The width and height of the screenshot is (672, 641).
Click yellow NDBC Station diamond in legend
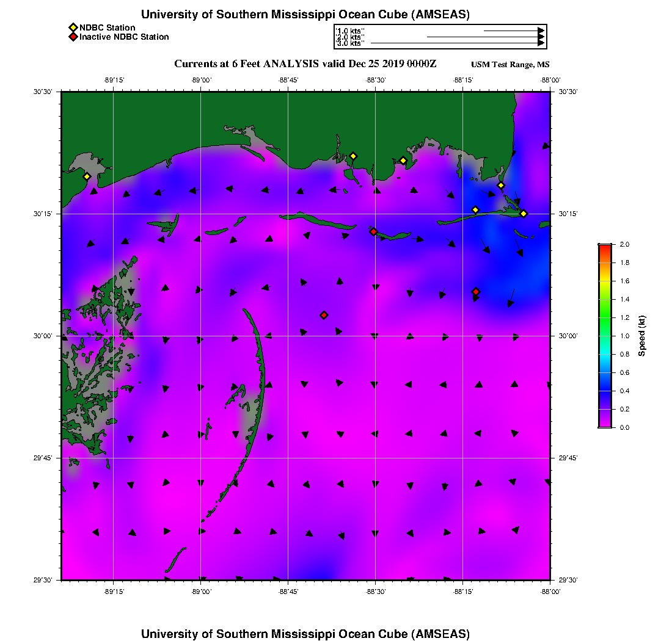(x=73, y=27)
